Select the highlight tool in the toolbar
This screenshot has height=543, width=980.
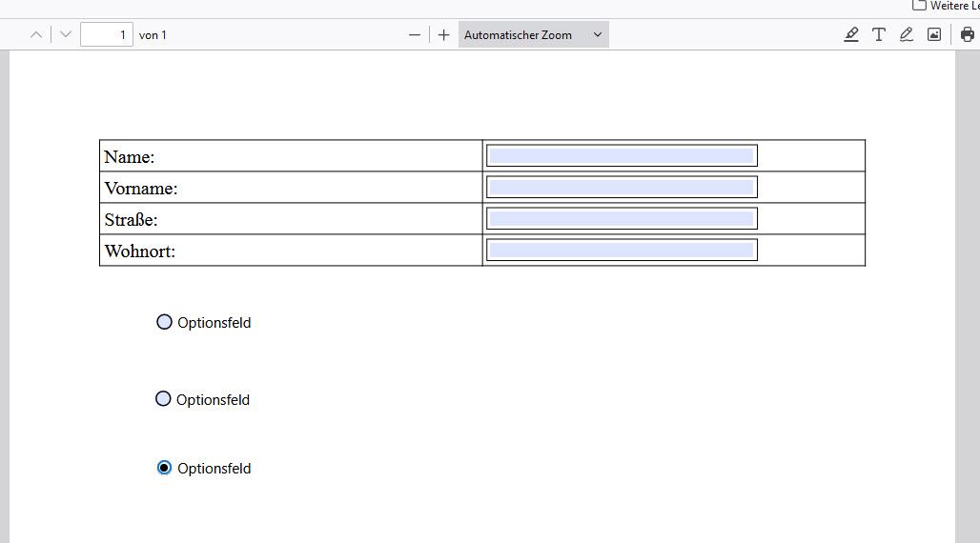point(851,35)
